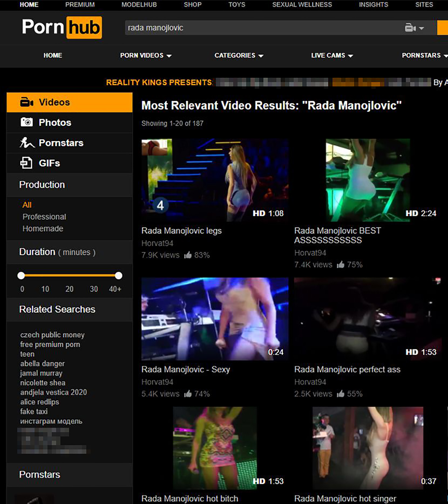Image resolution: width=448 pixels, height=504 pixels.
Task: Select the All production filter
Action: pos(27,205)
